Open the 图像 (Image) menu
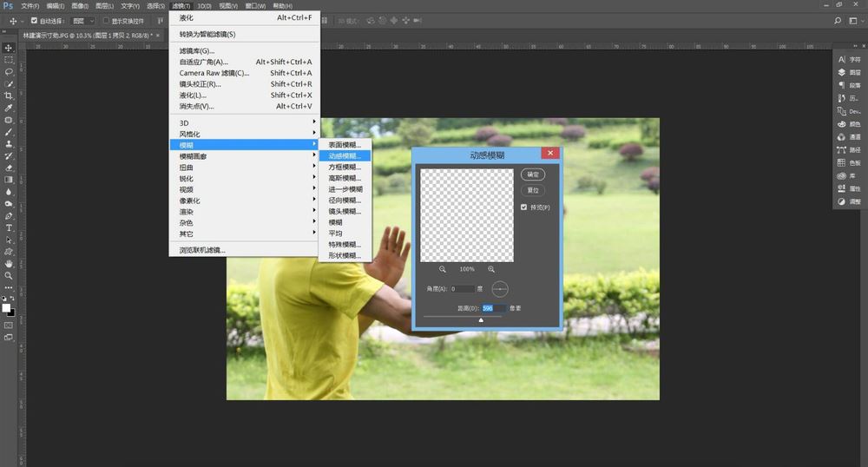 pos(78,6)
